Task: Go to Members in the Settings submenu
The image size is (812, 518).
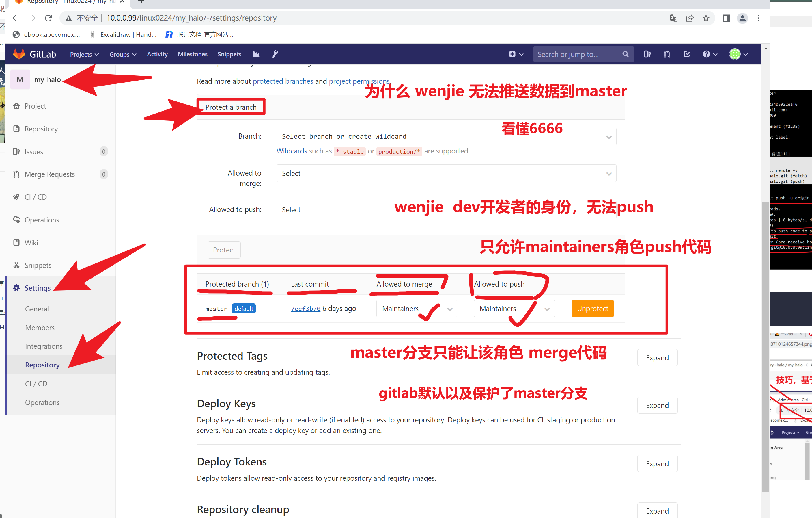Action: (40, 327)
